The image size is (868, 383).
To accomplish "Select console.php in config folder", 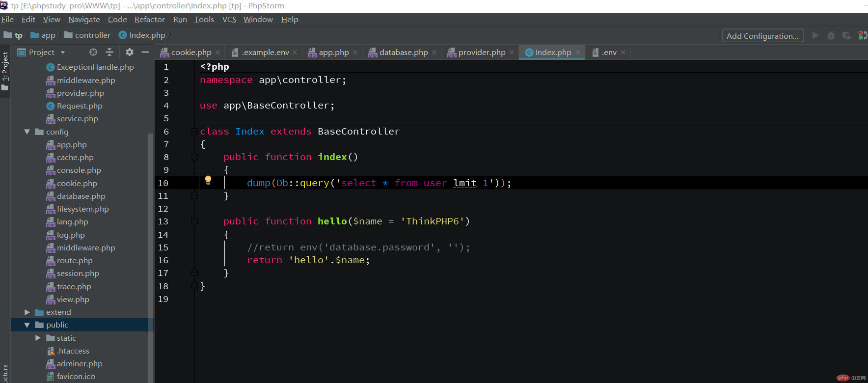I will (79, 170).
